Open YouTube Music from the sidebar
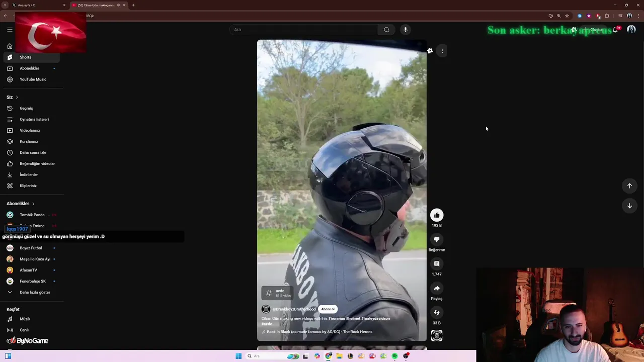 32,79
